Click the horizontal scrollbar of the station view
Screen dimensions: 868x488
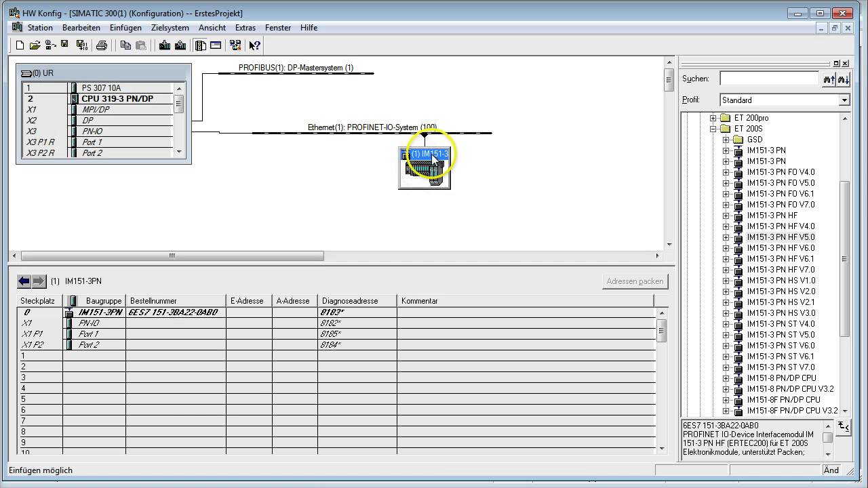[x=172, y=256]
